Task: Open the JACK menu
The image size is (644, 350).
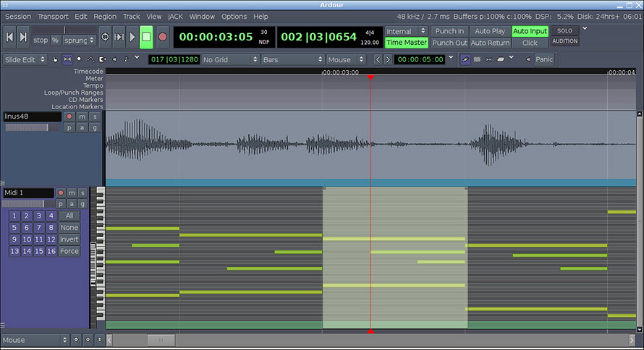Action: coord(175,16)
